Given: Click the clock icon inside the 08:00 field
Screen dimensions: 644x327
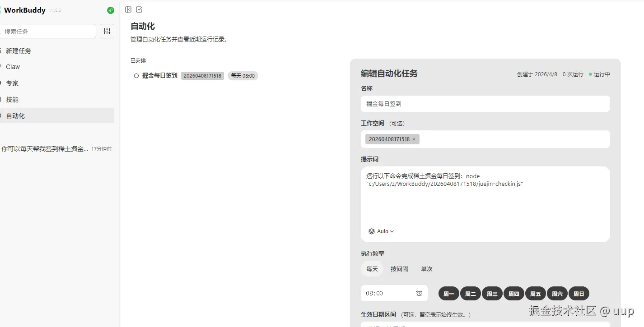Looking at the screenshot, I should [420, 293].
